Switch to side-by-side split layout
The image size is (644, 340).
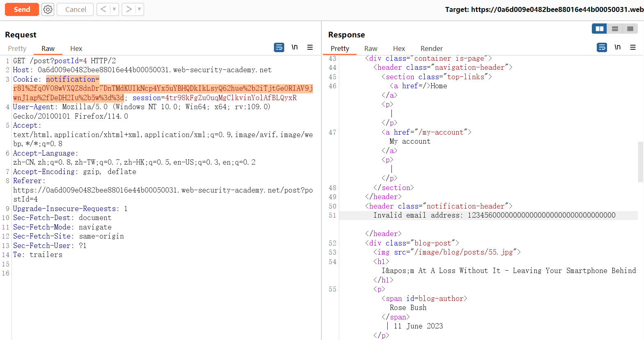pyautogui.click(x=599, y=29)
